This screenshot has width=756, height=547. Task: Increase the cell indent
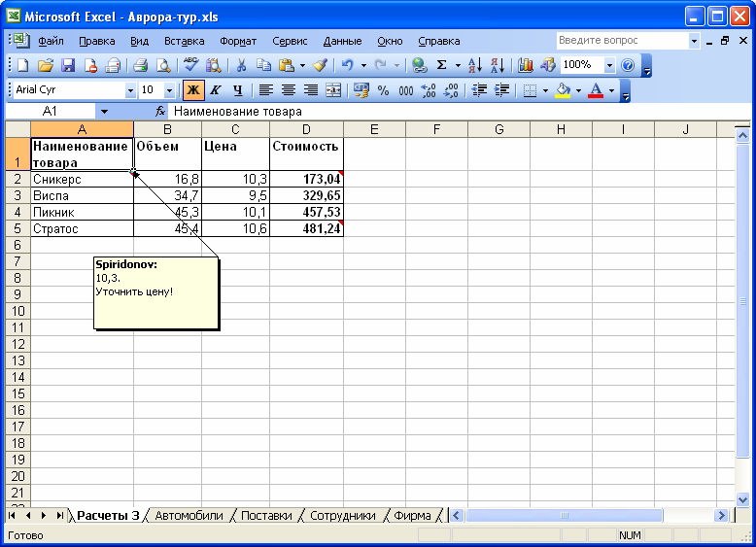point(501,90)
